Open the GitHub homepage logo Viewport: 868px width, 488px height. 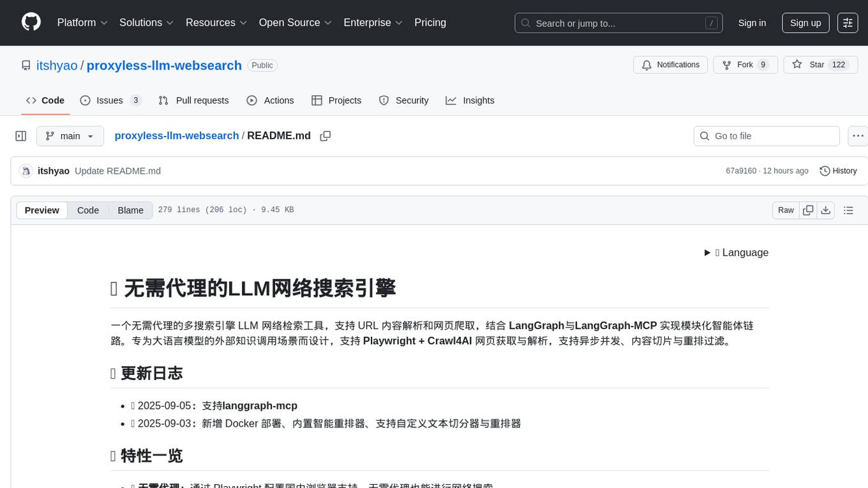coord(31,22)
